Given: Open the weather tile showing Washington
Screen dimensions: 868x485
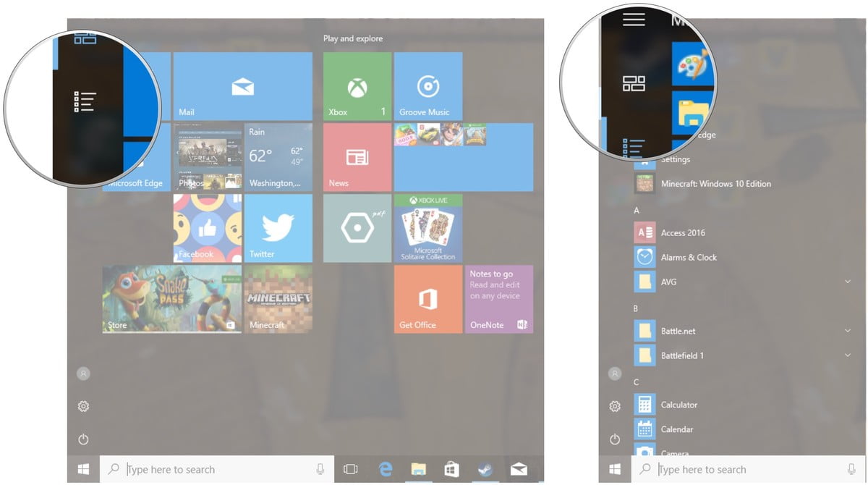Looking at the screenshot, I should pyautogui.click(x=278, y=156).
